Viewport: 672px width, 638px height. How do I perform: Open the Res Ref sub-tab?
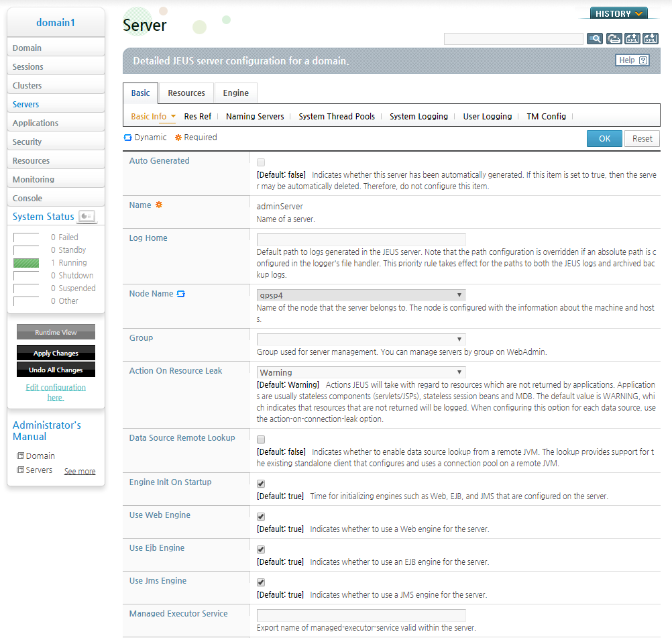[198, 116]
